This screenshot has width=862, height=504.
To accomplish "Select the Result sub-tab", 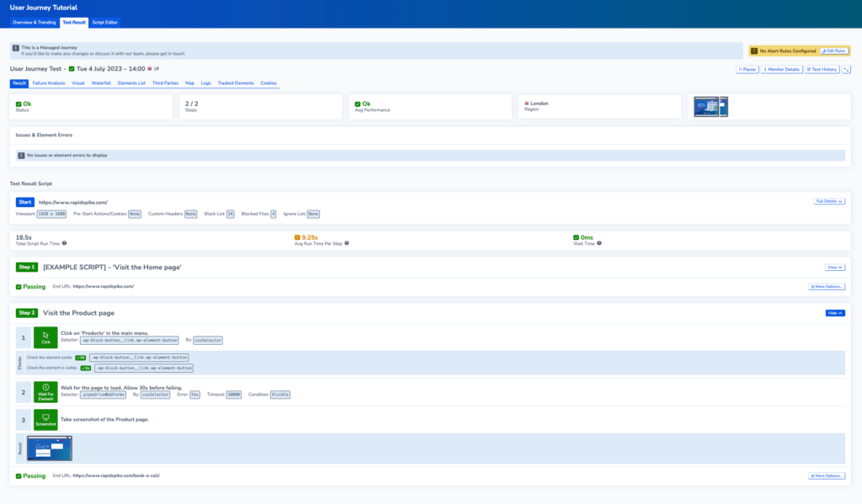I will (x=19, y=83).
